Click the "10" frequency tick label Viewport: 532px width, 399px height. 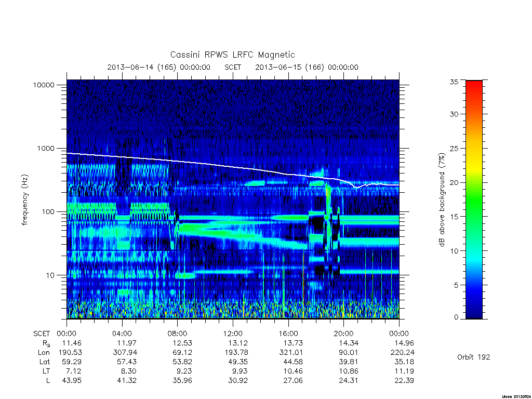coord(50,275)
